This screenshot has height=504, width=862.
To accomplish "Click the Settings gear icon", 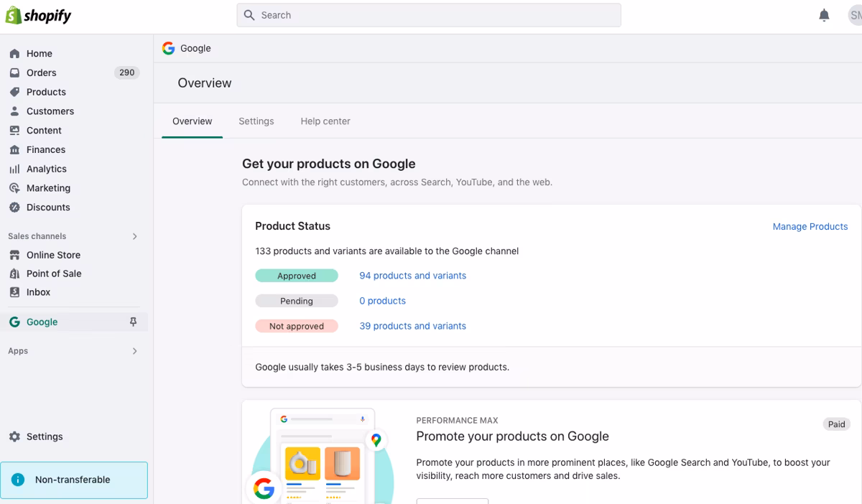I will click(x=14, y=437).
